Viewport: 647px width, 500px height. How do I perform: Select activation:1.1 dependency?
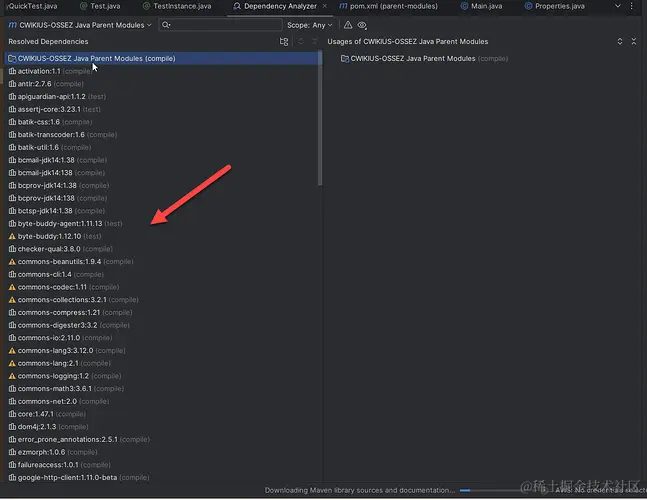tap(50, 71)
